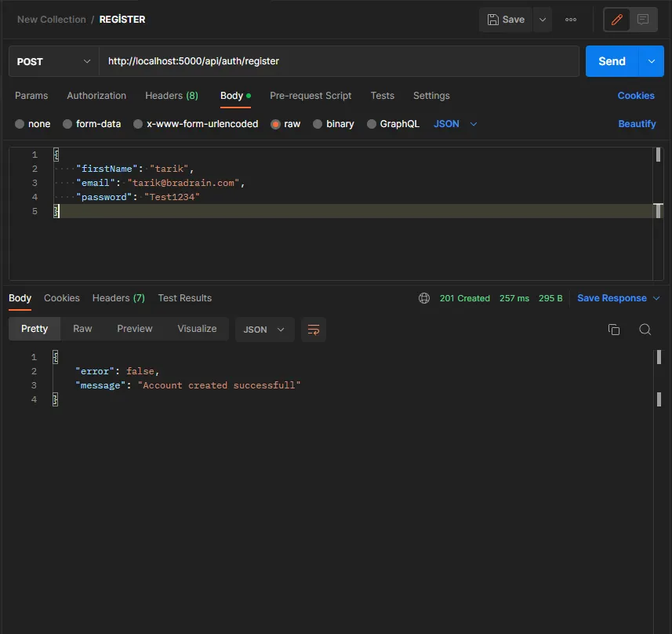This screenshot has height=634, width=672.
Task: Toggle the response word wrap icon
Action: click(x=314, y=330)
